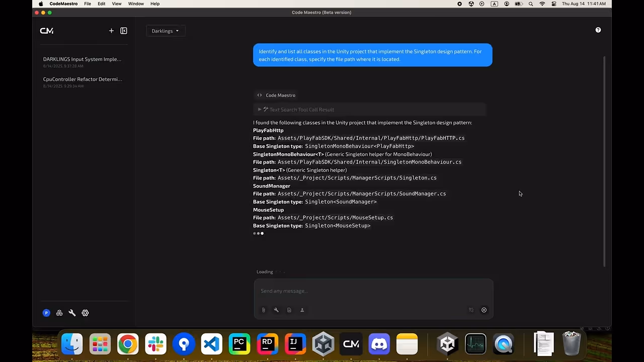Open settings gear icon in sidebar
The width and height of the screenshot is (644, 362).
pos(85,313)
